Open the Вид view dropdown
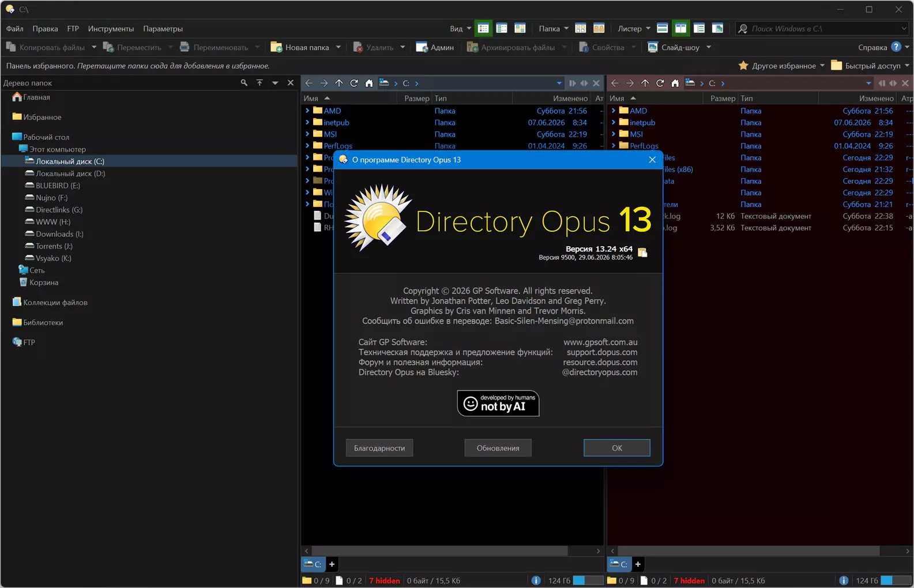914x588 pixels. [x=460, y=28]
